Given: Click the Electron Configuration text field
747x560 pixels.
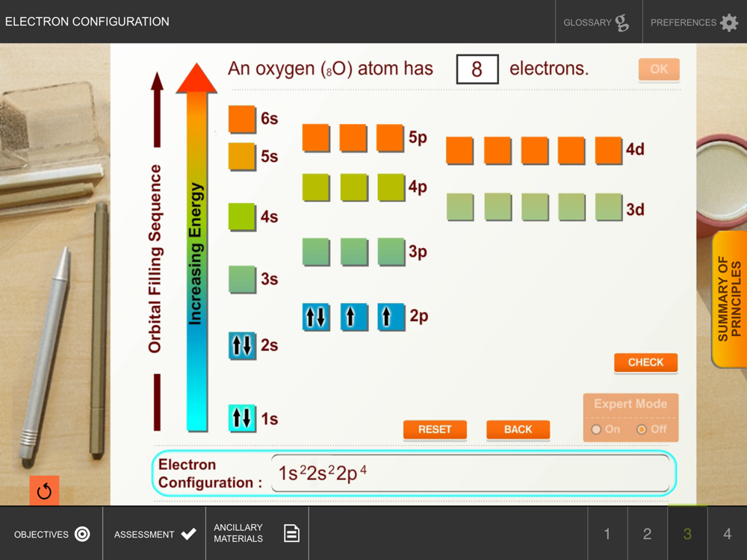Looking at the screenshot, I should point(471,473).
